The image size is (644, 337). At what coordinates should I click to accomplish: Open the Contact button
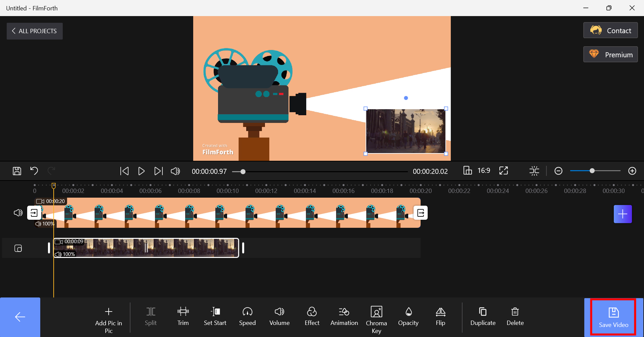click(610, 30)
